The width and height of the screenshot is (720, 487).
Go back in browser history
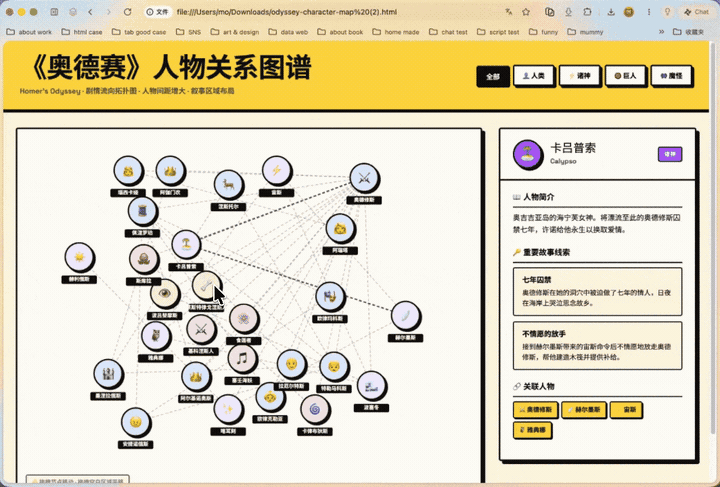90,12
